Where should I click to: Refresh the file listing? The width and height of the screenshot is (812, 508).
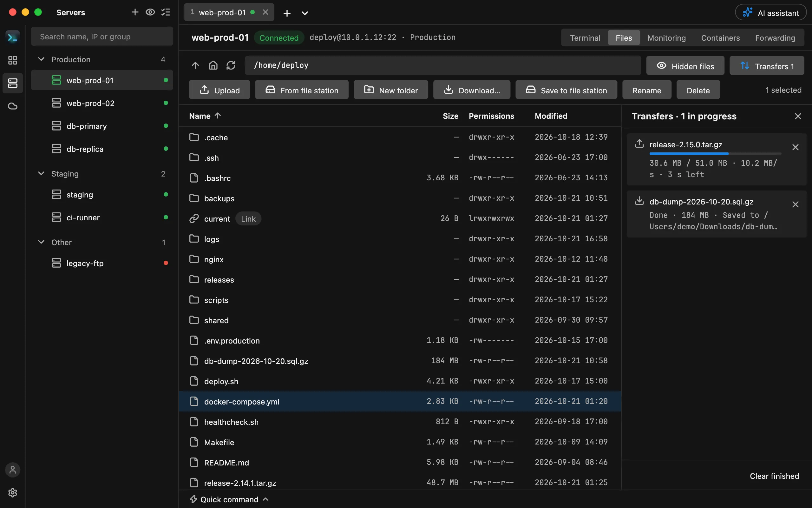[231, 65]
